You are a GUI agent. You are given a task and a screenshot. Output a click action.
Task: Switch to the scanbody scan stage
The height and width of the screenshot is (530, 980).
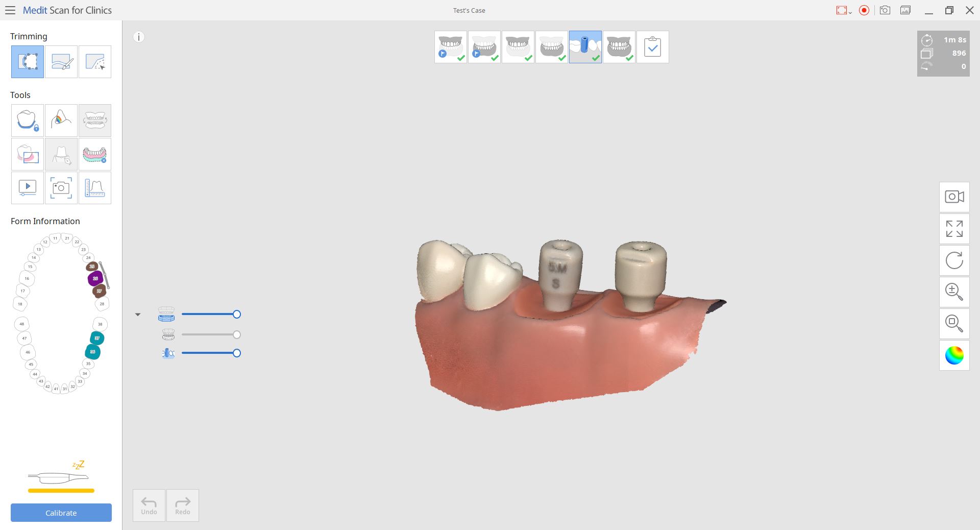[x=585, y=46]
